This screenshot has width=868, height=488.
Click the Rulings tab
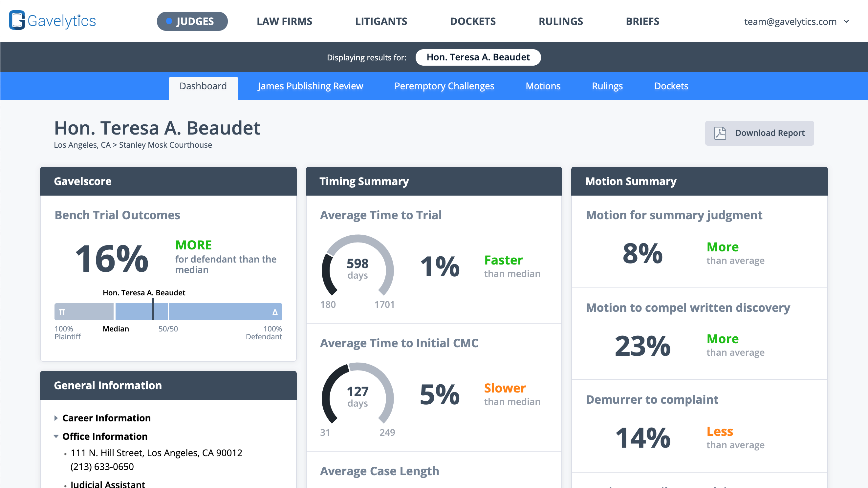(607, 86)
